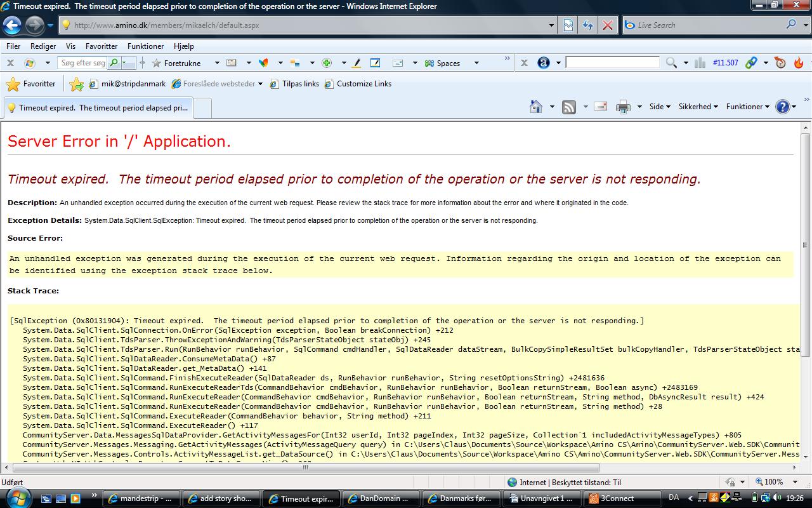
Task: Close the Alexa toolbar X
Action: click(524, 62)
